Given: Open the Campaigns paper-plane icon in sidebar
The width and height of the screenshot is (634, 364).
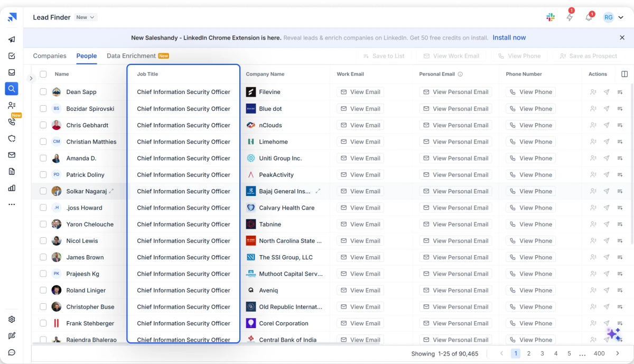Looking at the screenshot, I should click(12, 40).
